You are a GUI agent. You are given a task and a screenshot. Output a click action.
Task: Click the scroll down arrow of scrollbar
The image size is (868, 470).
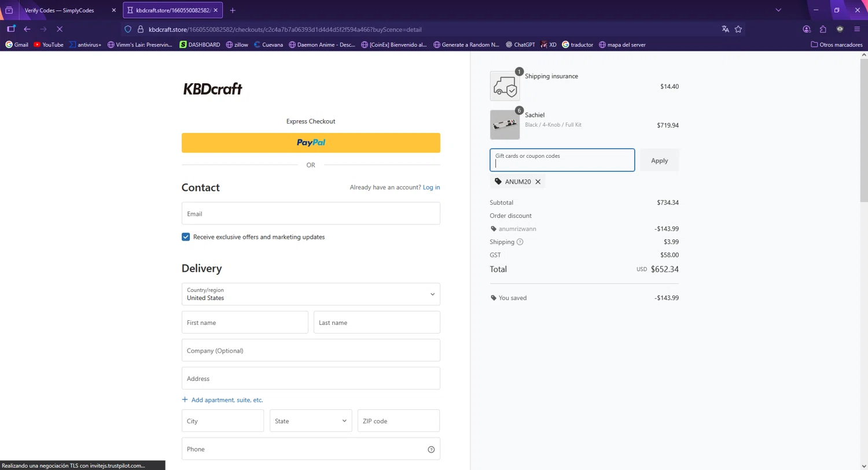864,466
